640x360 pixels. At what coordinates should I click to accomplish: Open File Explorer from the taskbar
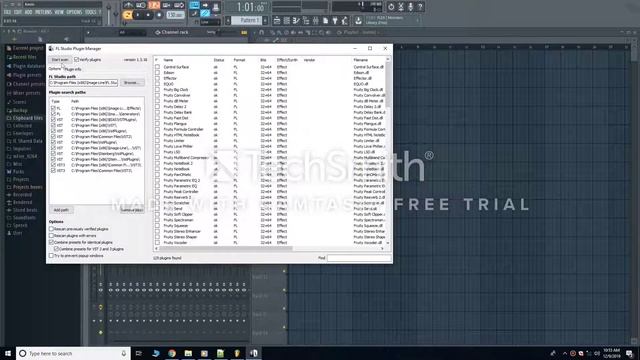coord(188,353)
